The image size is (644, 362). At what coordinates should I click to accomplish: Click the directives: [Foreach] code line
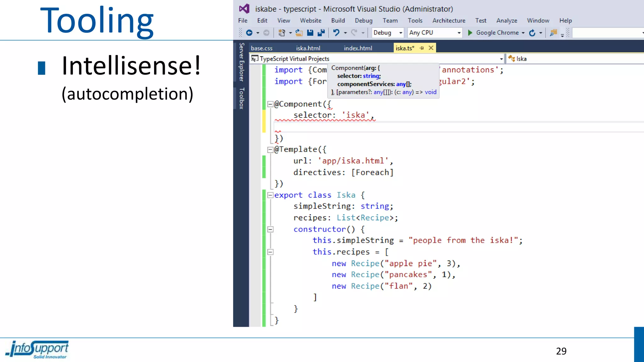coord(343,173)
